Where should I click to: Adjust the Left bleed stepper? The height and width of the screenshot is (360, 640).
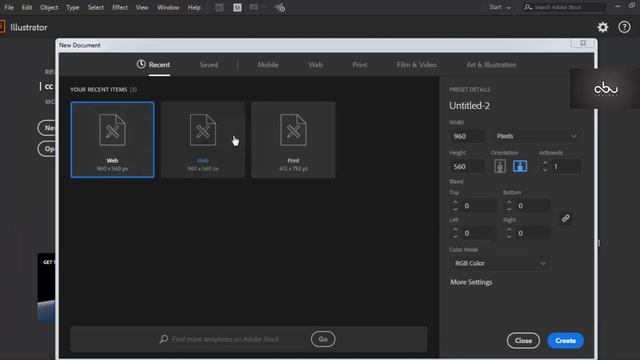(x=455, y=233)
